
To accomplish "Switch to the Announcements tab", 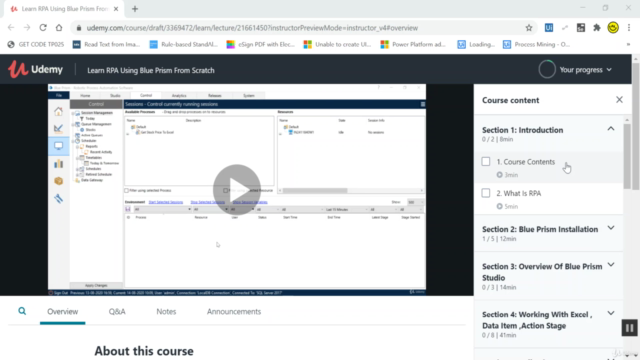I will [234, 311].
